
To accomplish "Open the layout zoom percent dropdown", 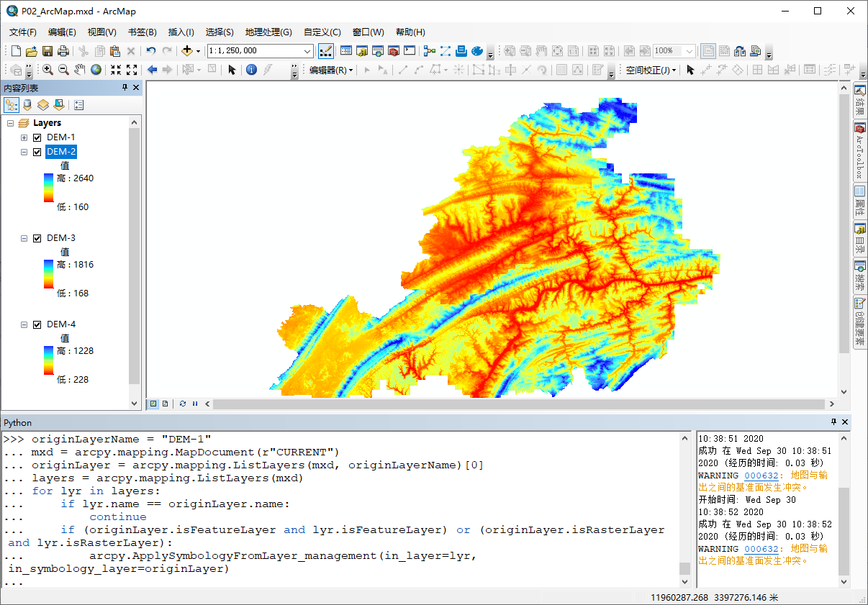I will pos(690,51).
